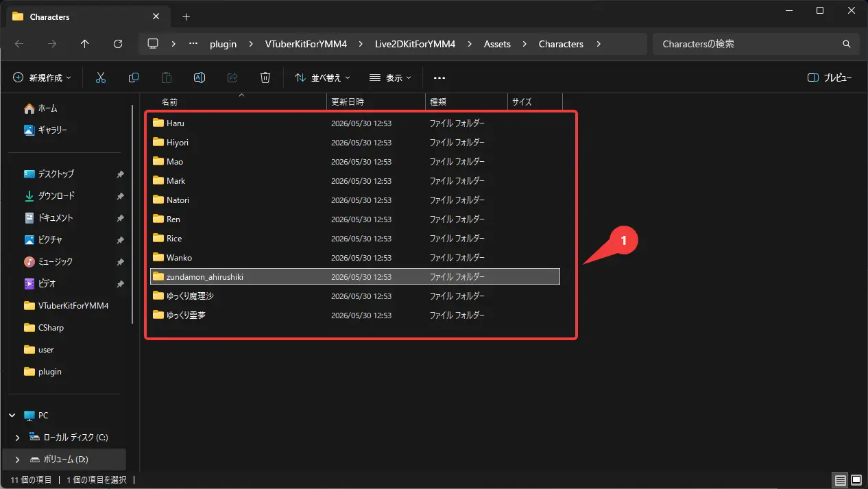868x489 pixels.
Task: Open the three-dot more options menu
Action: (x=439, y=77)
